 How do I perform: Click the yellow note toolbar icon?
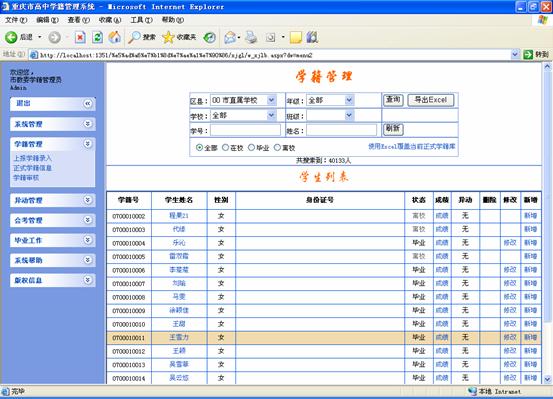296,37
